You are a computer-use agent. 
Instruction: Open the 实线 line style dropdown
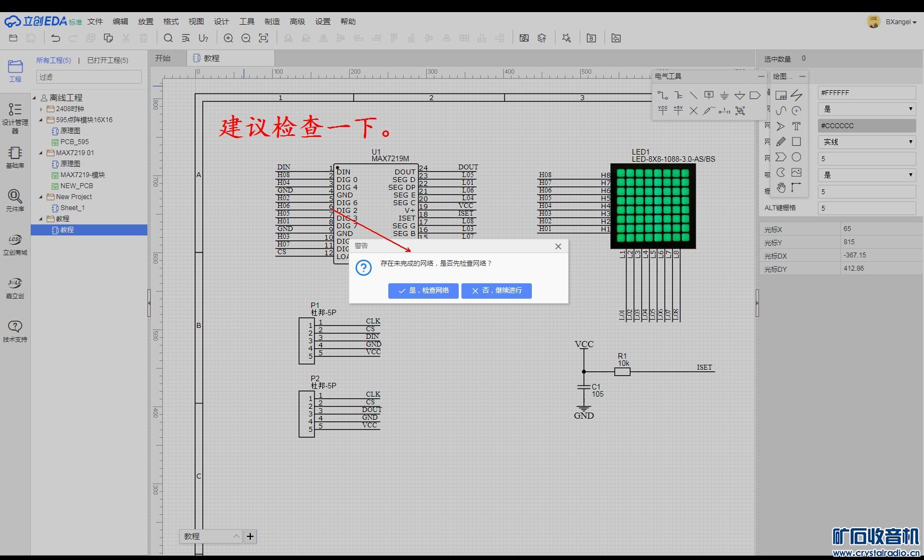click(x=867, y=142)
